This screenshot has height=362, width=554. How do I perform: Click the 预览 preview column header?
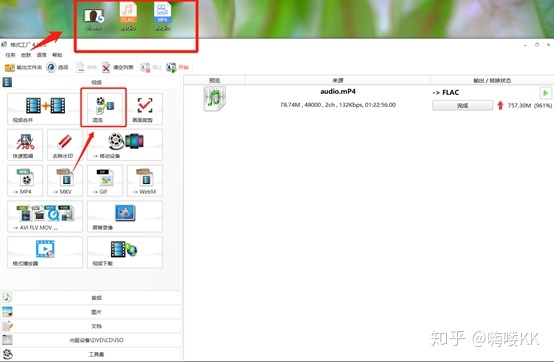click(214, 81)
